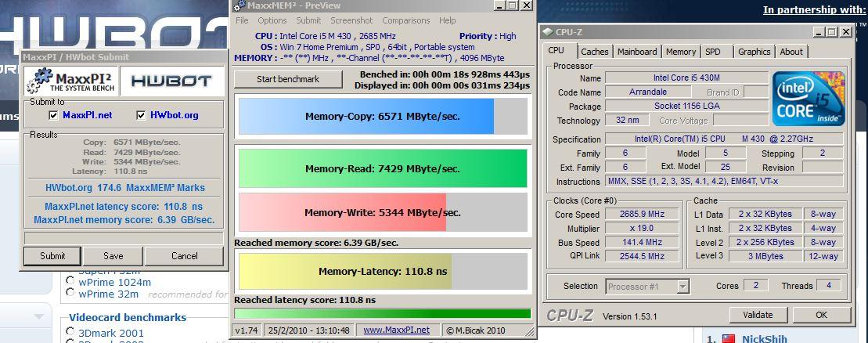This screenshot has width=868, height=343.
Task: Click the Taiwan flag next to NickShih
Action: tap(729, 338)
